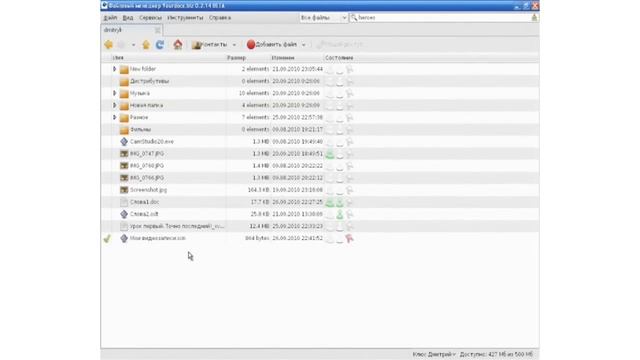Expand the Музыка folder node
Viewport: 640px width, 360px height.
click(x=115, y=93)
